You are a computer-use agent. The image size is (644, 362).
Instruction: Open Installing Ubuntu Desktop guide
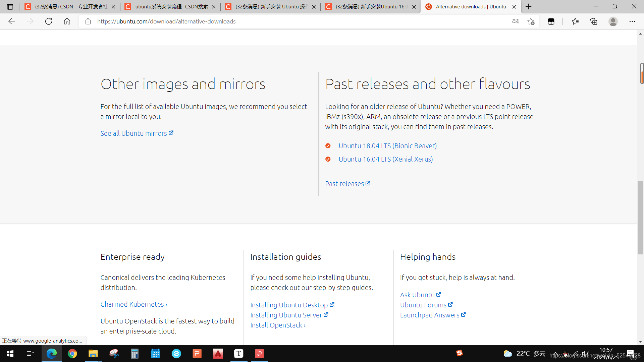coord(292,305)
